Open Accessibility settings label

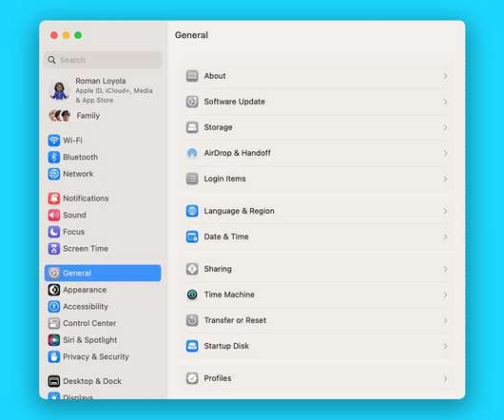pos(86,307)
